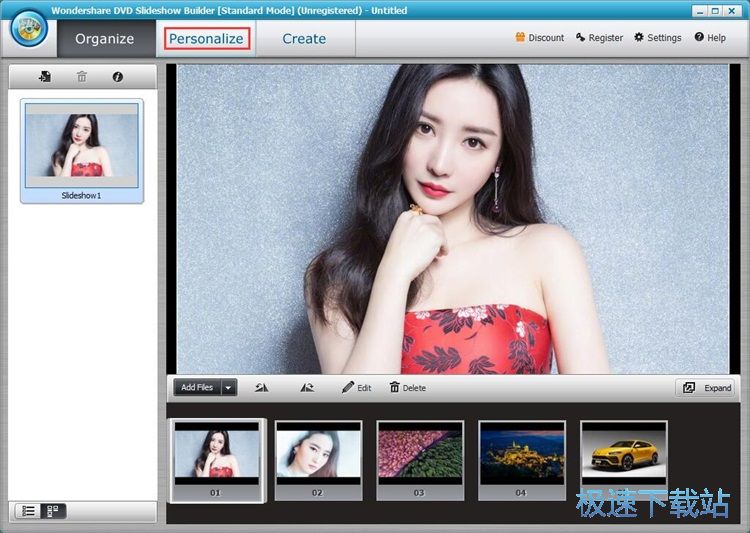This screenshot has width=750, height=533.
Task: Edit the selected photo
Action: click(356, 388)
